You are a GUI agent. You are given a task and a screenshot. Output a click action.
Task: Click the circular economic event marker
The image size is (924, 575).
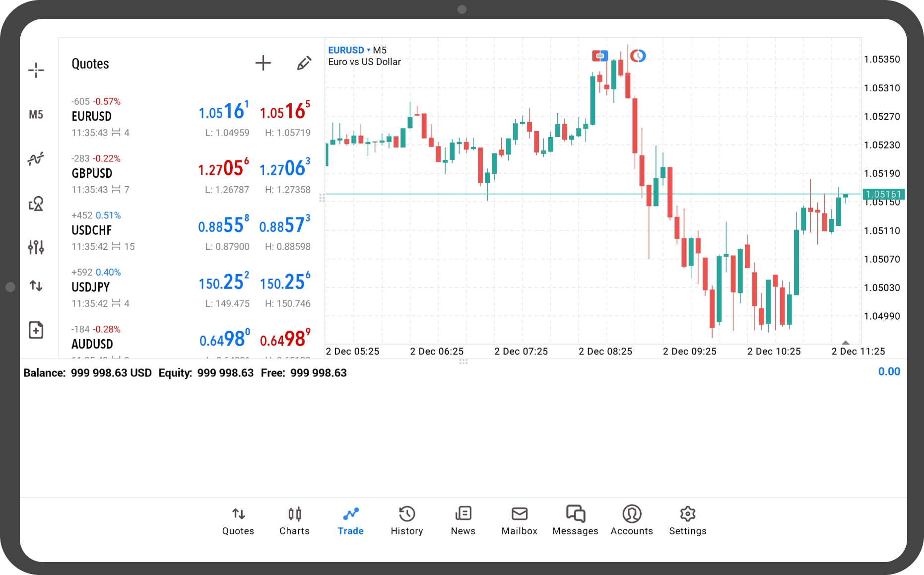click(x=638, y=56)
